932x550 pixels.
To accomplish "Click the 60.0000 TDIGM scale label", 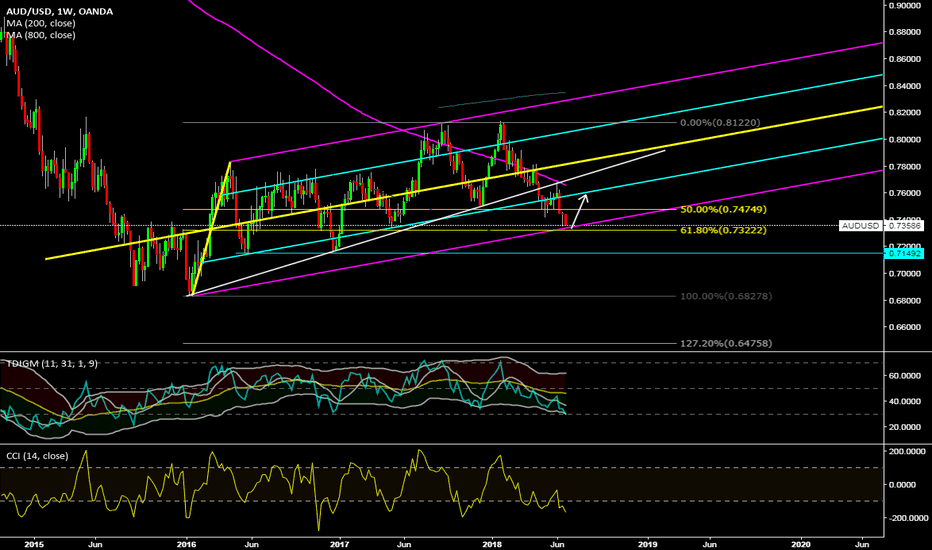I will 904,376.
